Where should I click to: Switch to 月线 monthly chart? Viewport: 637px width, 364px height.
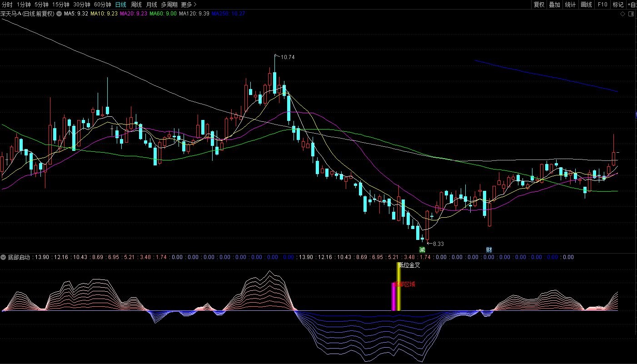pyautogui.click(x=151, y=5)
